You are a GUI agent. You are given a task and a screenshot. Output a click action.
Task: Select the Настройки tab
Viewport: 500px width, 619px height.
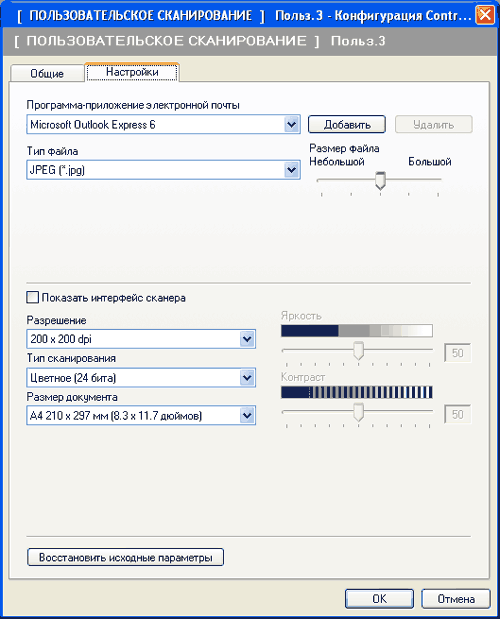click(132, 72)
